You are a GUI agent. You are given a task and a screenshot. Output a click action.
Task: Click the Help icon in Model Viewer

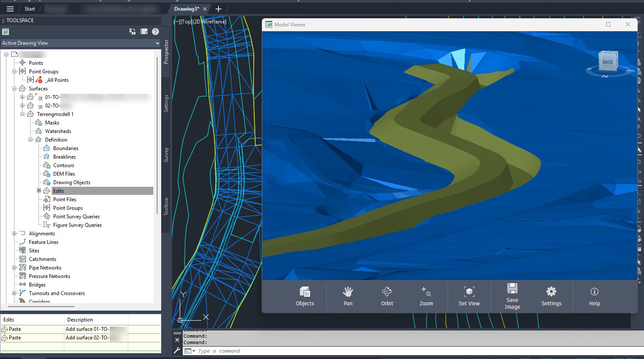594,292
